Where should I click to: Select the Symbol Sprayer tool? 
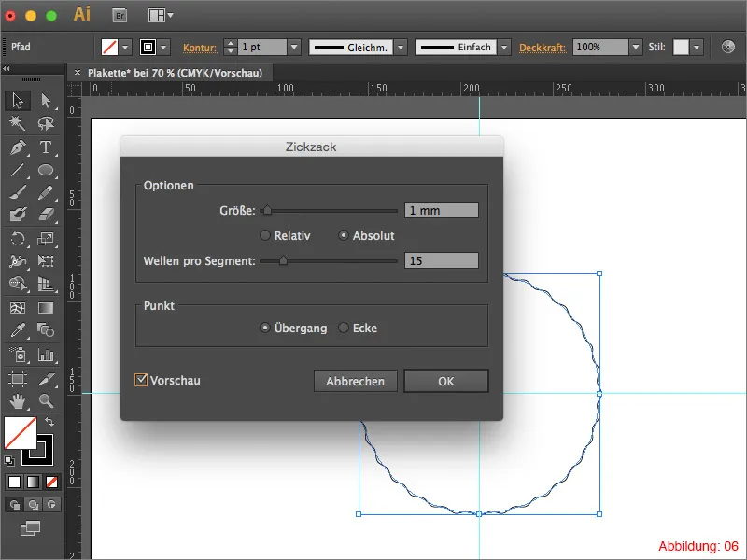pyautogui.click(x=18, y=355)
